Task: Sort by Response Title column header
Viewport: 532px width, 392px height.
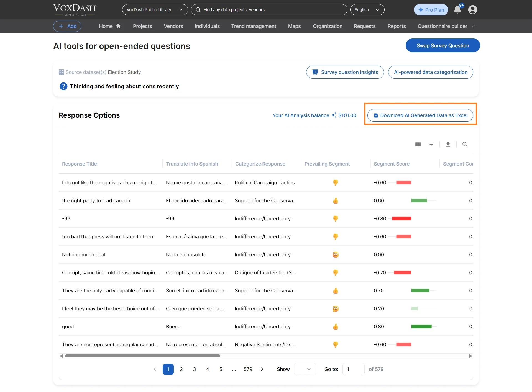Action: click(80, 164)
